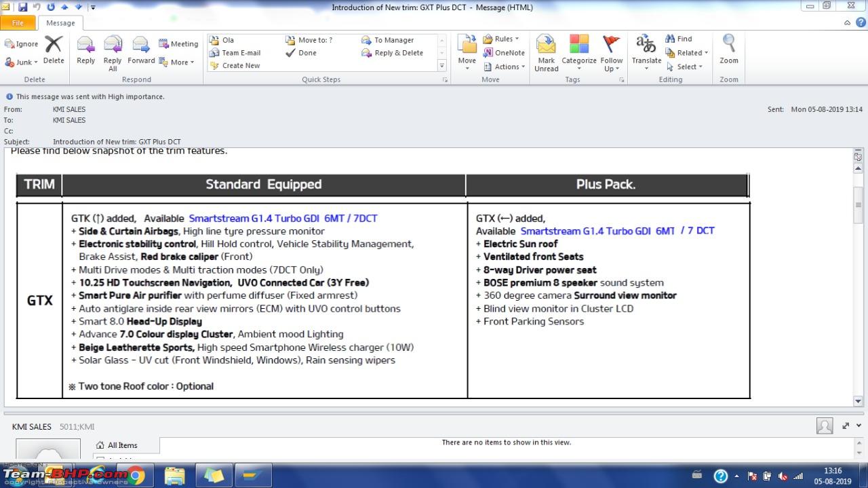The height and width of the screenshot is (488, 868).
Task: Open File Explorer from the taskbar
Action: (x=174, y=476)
